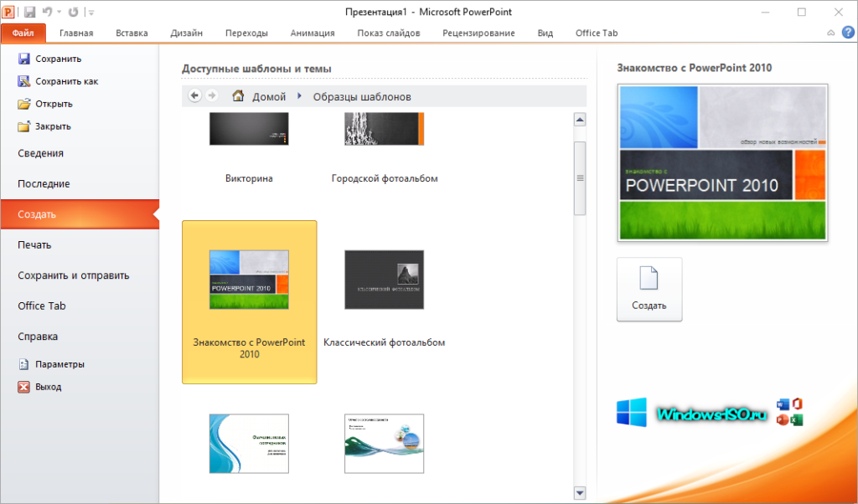The width and height of the screenshot is (858, 504).
Task: Click the Параметры options icon
Action: [23, 364]
